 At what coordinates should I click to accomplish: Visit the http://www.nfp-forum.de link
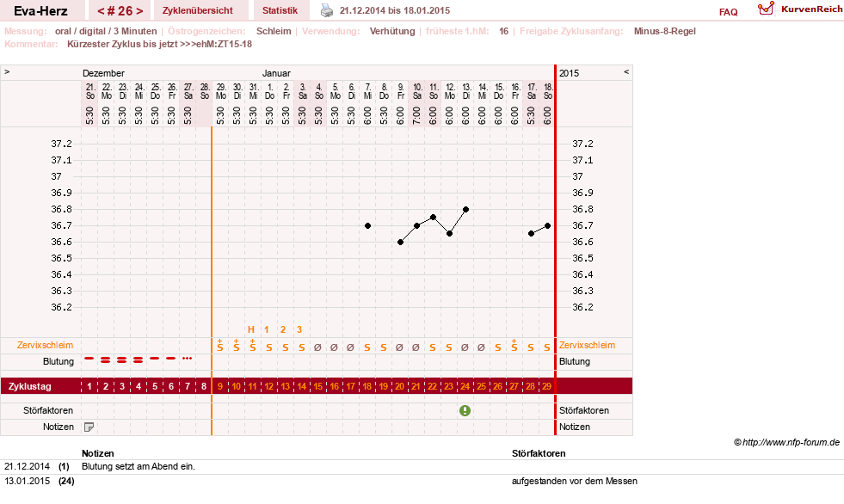click(x=791, y=442)
